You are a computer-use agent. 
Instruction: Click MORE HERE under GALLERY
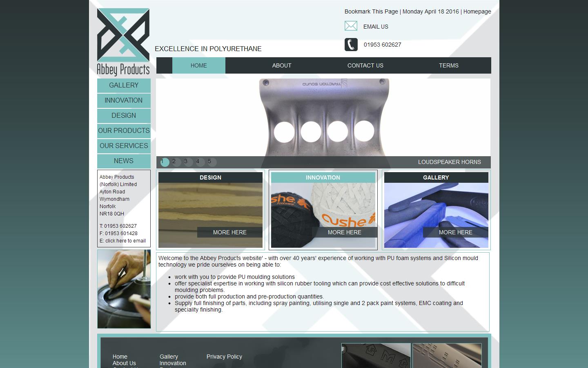[455, 232]
